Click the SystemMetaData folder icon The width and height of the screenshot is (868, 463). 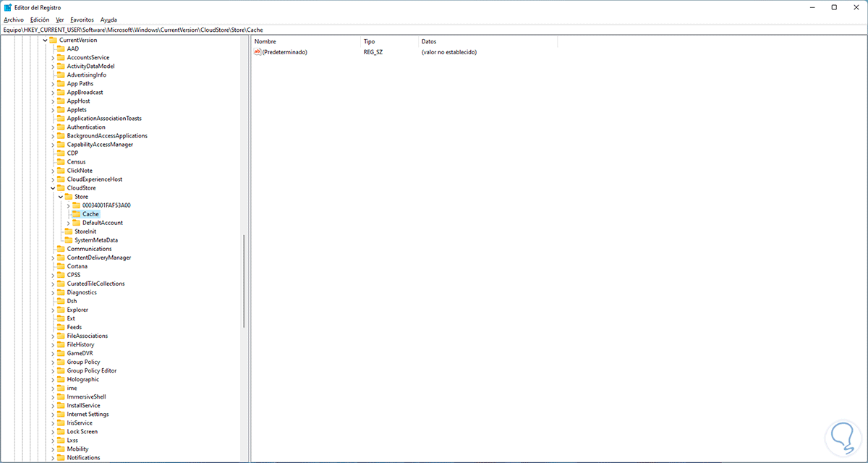click(69, 240)
